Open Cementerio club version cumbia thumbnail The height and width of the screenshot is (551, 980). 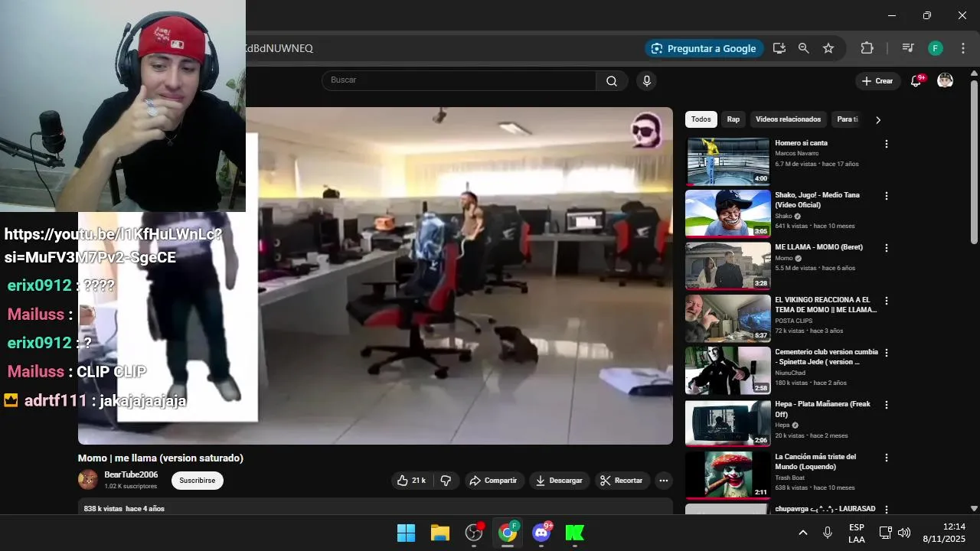[727, 370]
